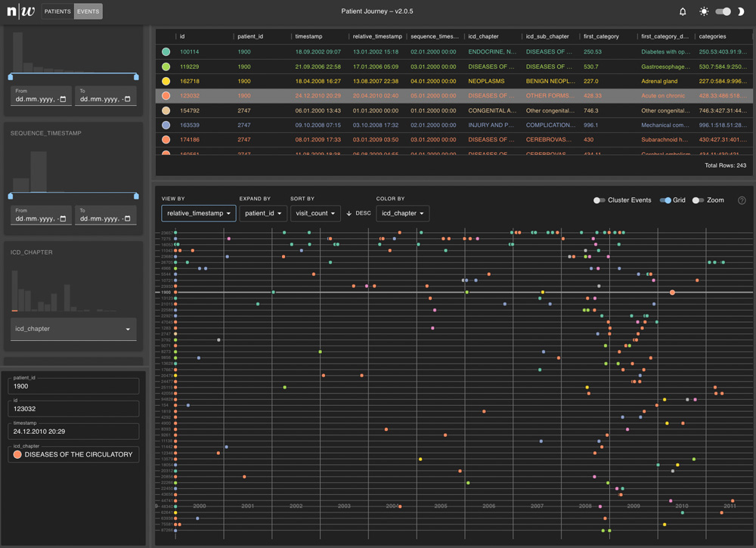Select the Events tab

[88, 11]
